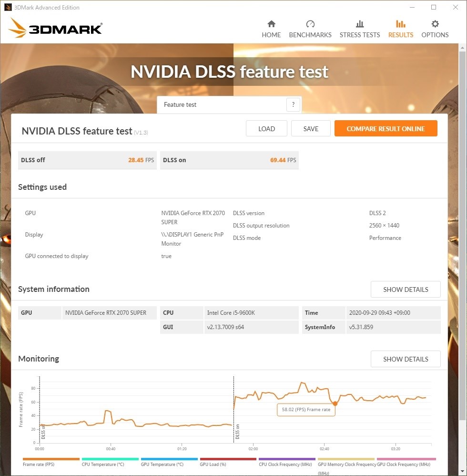
Task: Click the Settings used heading
Action: [42, 187]
